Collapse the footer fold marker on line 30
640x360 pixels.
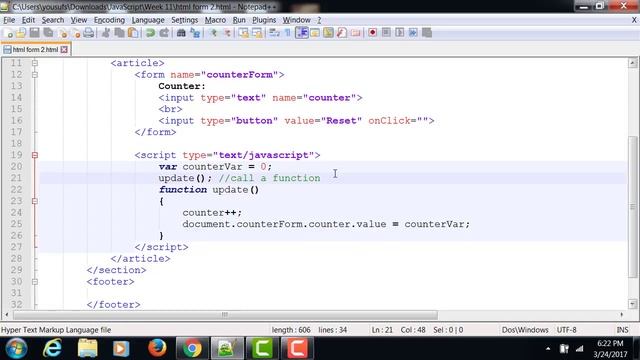click(35, 282)
